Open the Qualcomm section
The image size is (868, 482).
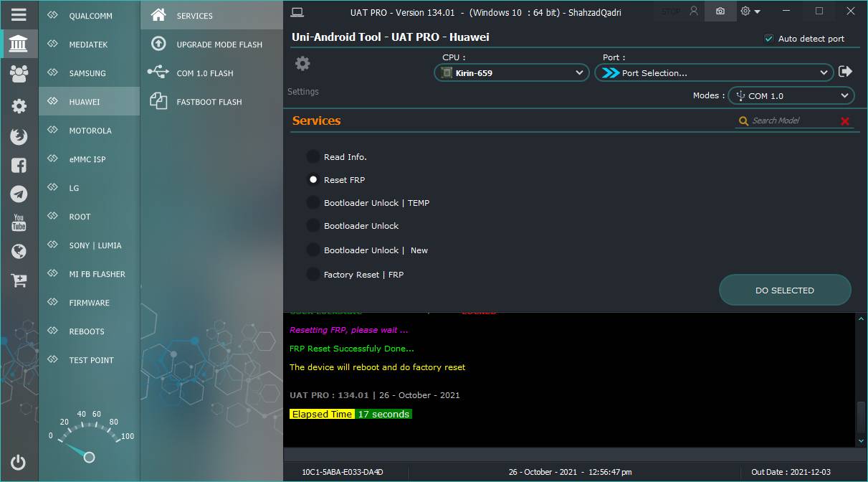89,15
